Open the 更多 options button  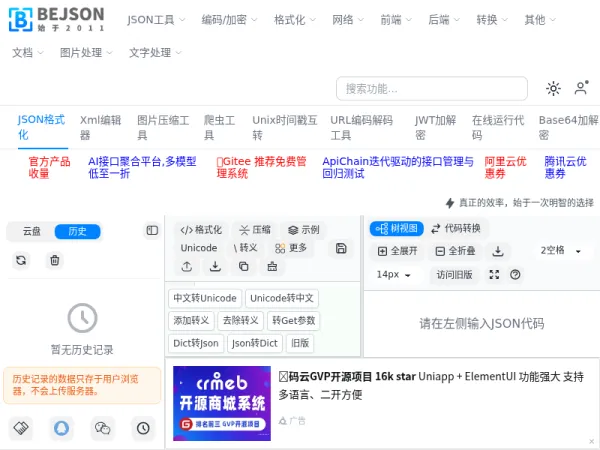tap(291, 248)
